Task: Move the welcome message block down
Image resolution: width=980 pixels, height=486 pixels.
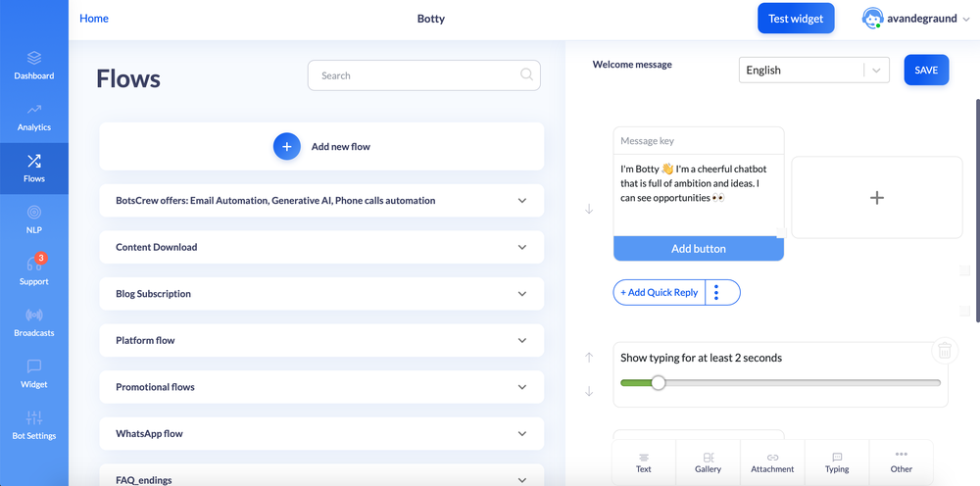Action: (x=589, y=210)
